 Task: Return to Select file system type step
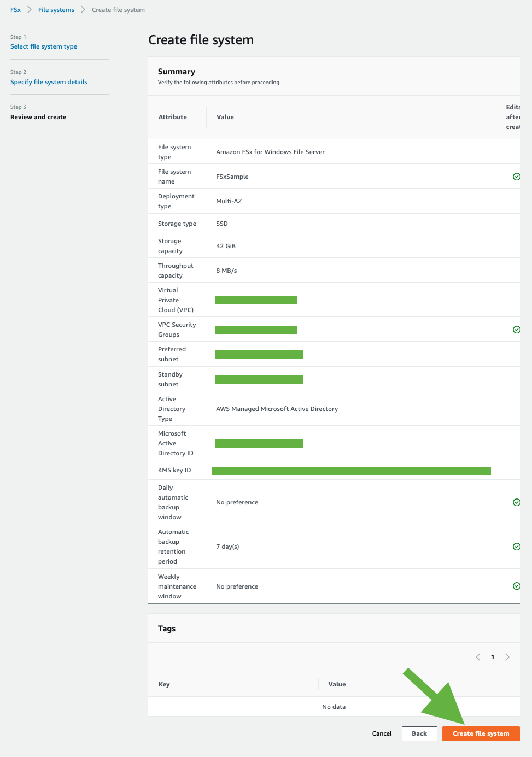click(44, 46)
